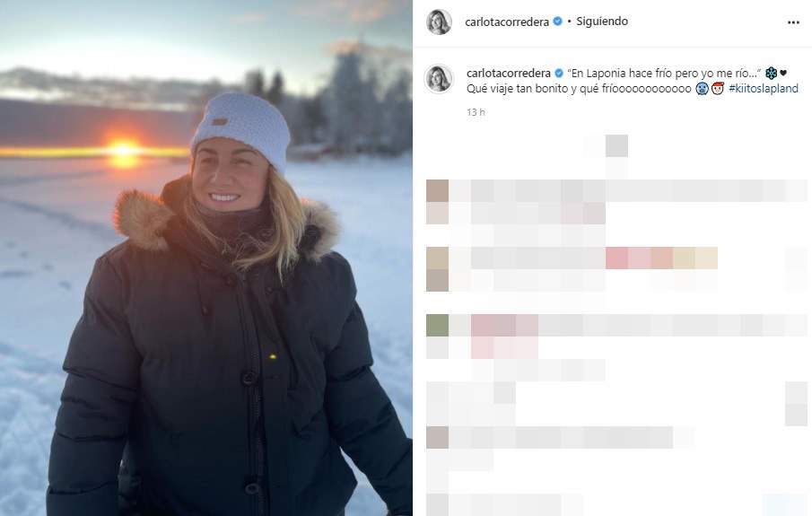Click the beige pixelated avatar of the second comment
Viewport: 812px width, 516px height.
pos(437,269)
